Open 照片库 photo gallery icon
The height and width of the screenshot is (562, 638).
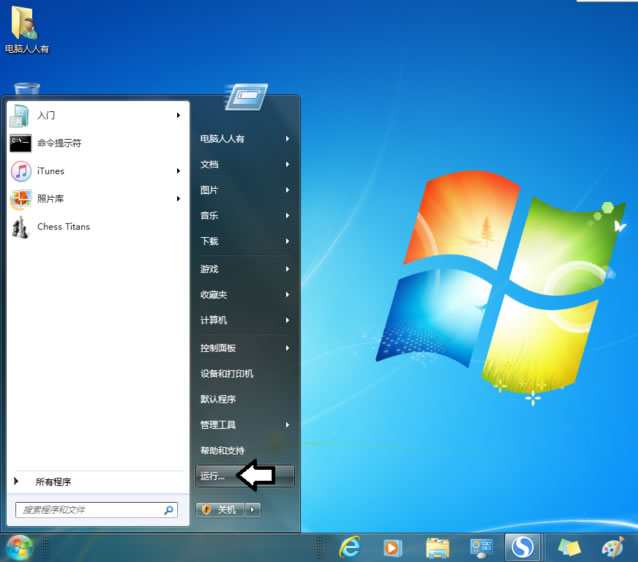[x=20, y=199]
